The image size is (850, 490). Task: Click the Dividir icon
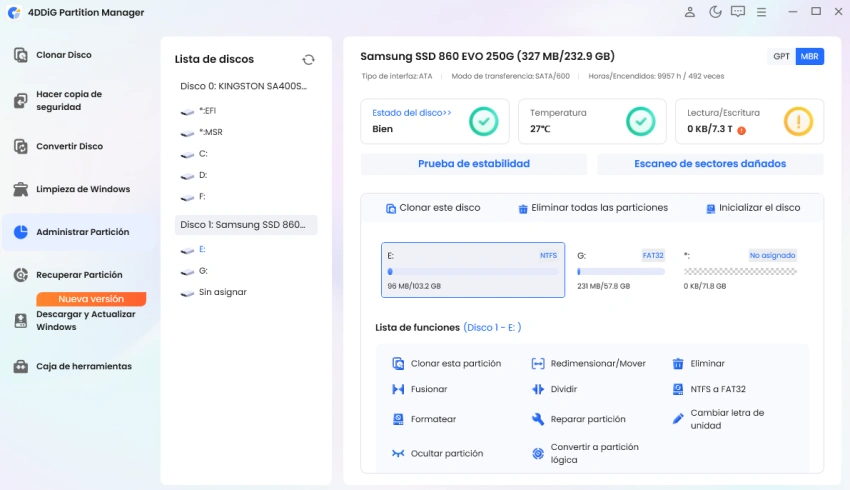coord(538,389)
